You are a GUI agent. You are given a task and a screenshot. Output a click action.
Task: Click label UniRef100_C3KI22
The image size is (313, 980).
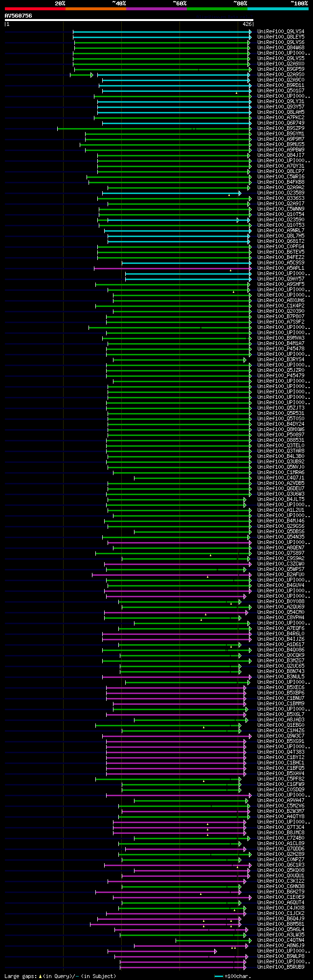[281, 881]
